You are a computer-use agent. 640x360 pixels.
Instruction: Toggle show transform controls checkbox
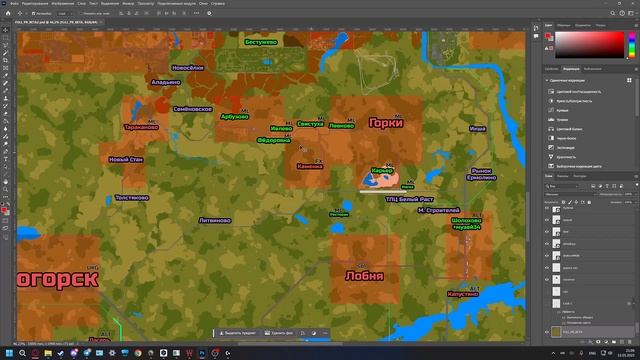coord(81,13)
